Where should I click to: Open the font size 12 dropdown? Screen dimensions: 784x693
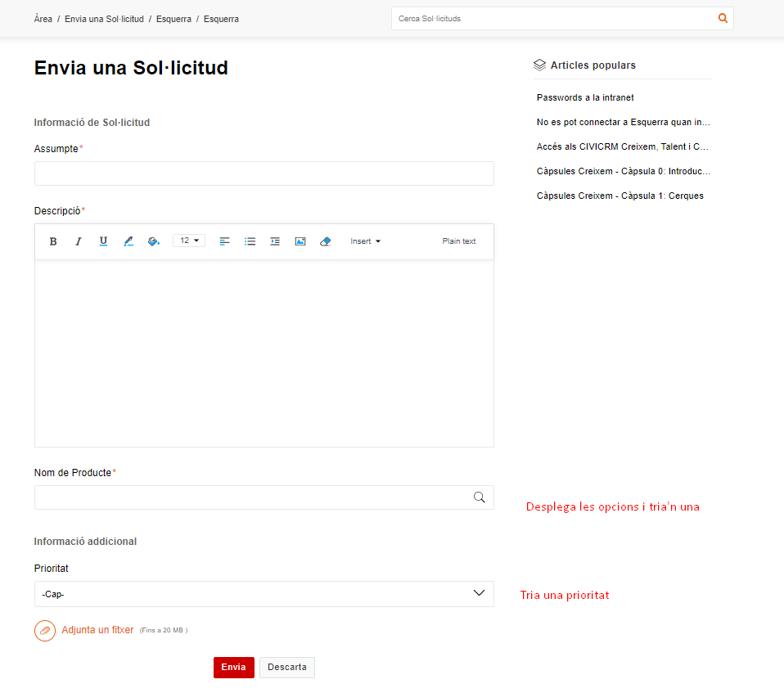[x=189, y=241]
